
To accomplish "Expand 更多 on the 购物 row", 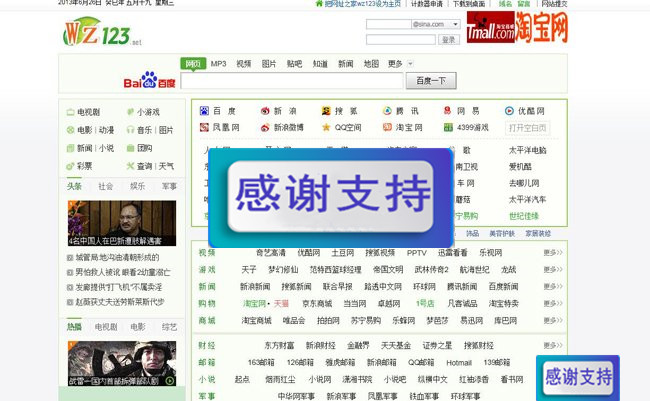I will point(553,304).
